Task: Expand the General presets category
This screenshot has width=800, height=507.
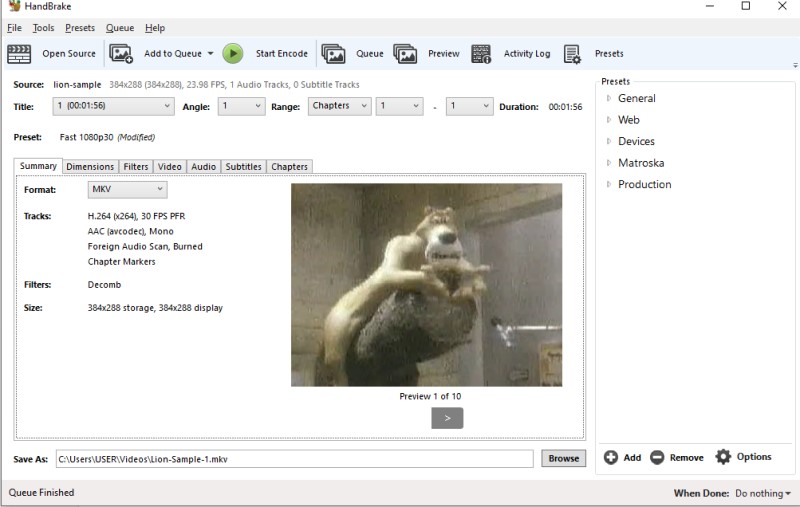Action: coord(609,98)
